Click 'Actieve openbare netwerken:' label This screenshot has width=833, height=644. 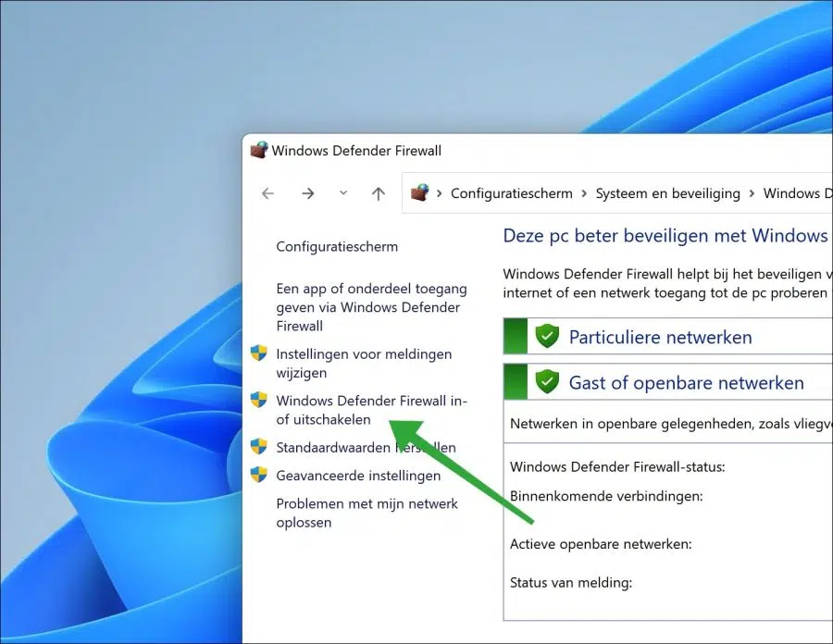pyautogui.click(x=601, y=544)
